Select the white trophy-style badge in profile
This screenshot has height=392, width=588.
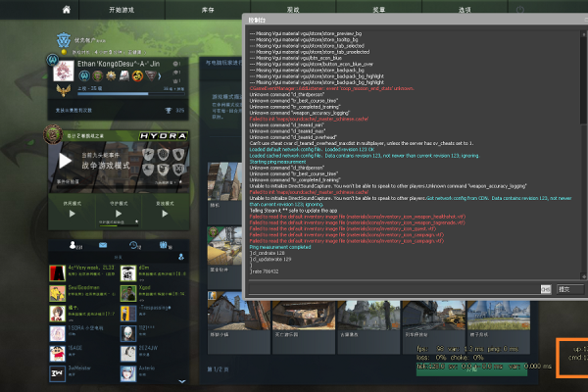[x=124, y=76]
